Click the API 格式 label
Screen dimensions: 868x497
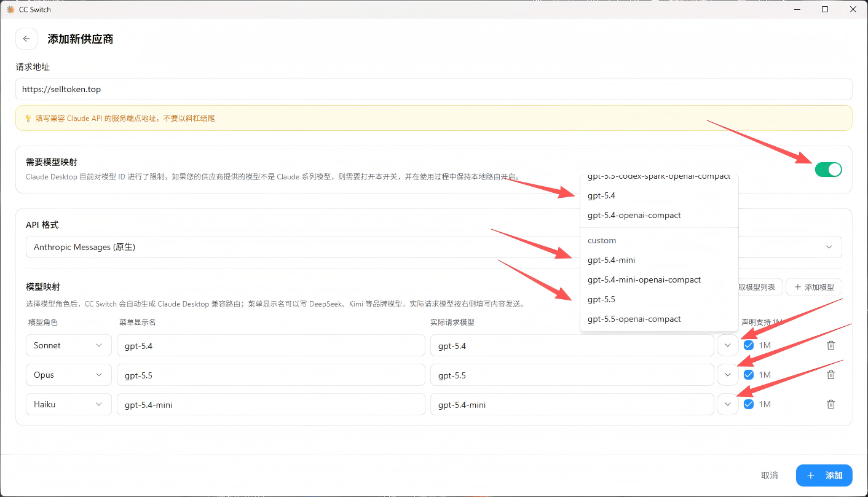tap(42, 225)
